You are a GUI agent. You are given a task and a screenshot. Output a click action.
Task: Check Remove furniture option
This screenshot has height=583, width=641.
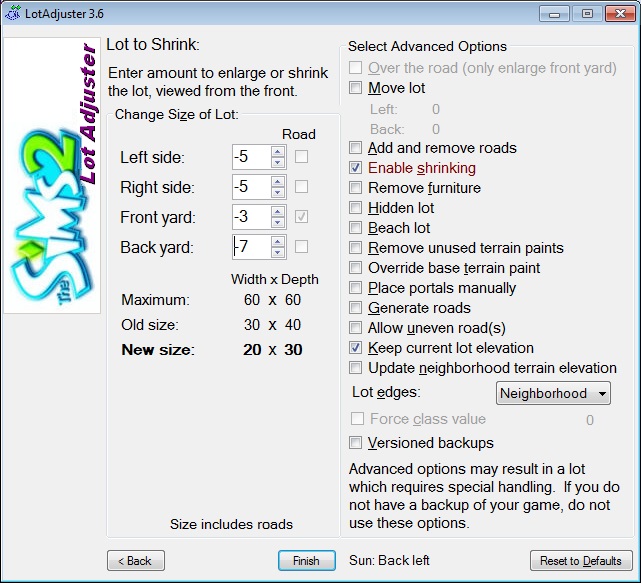point(355,188)
